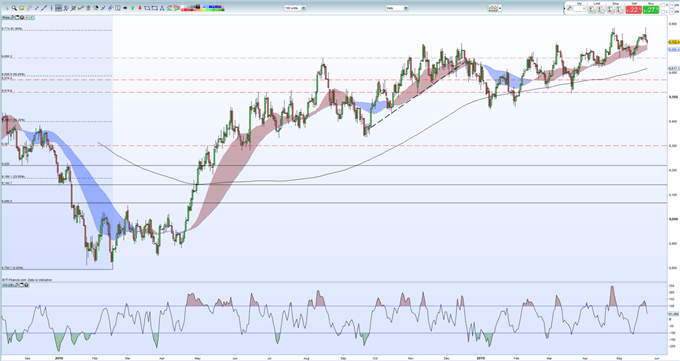The image size is (680, 361).
Task: Select the magnifying glass zoom tool
Action: click(14, 8)
